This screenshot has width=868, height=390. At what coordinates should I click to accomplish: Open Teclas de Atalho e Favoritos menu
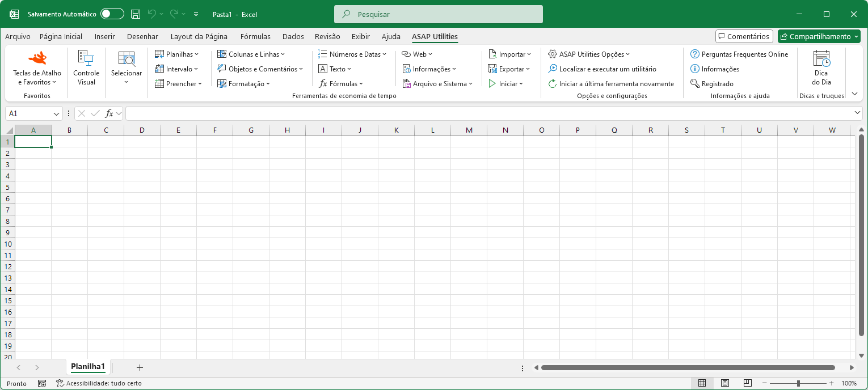coord(37,68)
